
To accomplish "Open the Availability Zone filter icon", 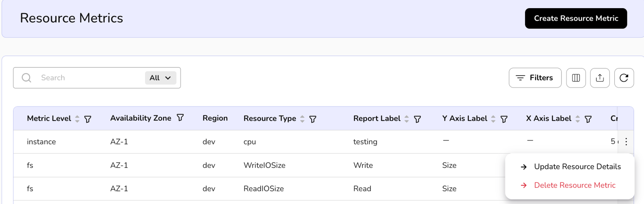I will [180, 118].
